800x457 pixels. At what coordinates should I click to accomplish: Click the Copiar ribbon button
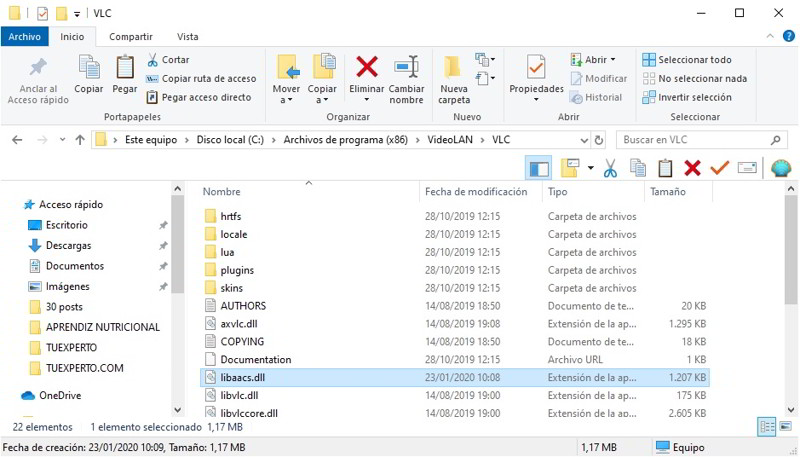tap(89, 75)
